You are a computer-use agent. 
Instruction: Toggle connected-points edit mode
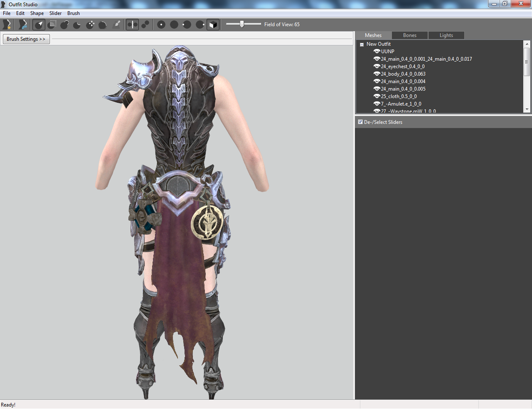click(145, 25)
